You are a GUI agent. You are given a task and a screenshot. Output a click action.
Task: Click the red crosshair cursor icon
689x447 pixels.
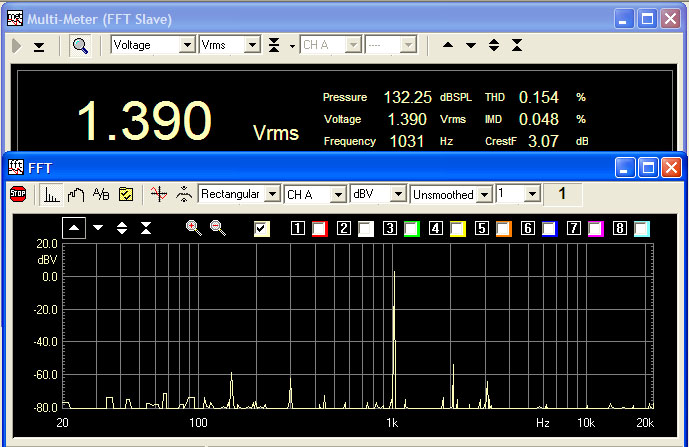157,194
